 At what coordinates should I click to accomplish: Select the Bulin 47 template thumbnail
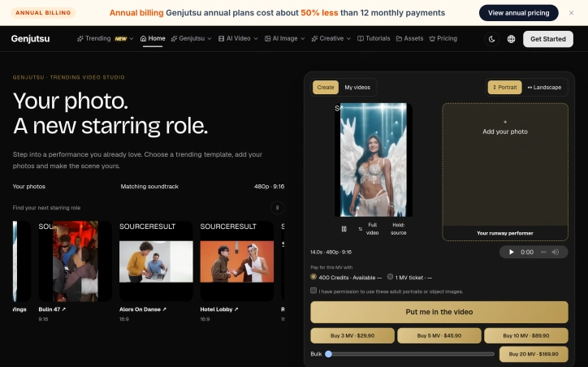(76, 261)
